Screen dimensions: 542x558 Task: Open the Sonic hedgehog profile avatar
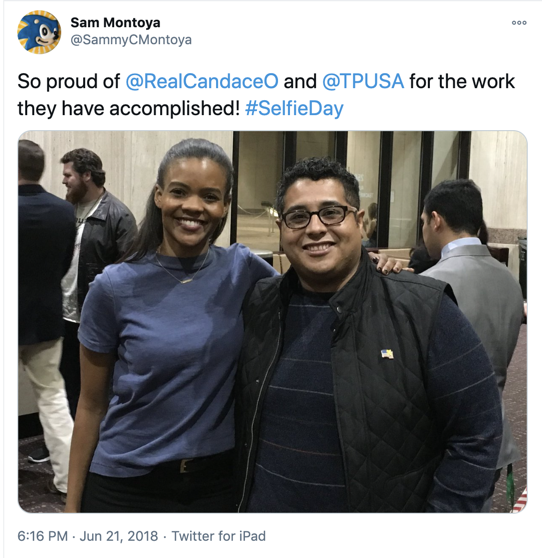39,32
